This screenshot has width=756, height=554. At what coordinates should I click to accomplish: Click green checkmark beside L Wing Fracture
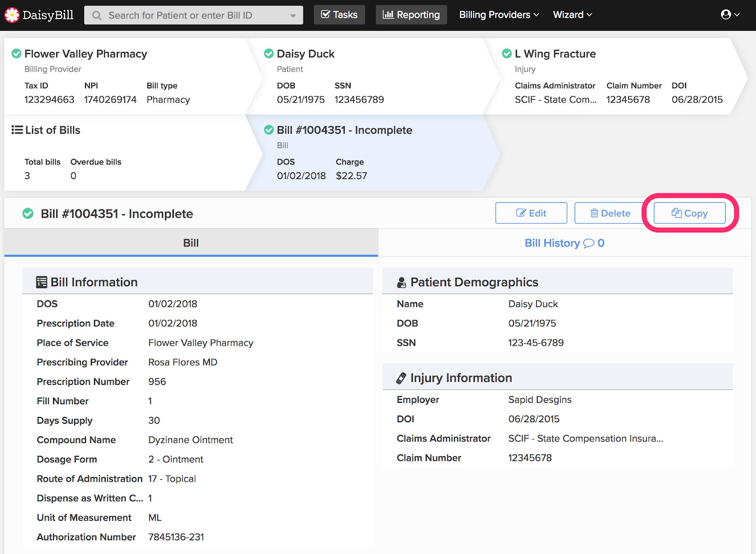(507, 54)
